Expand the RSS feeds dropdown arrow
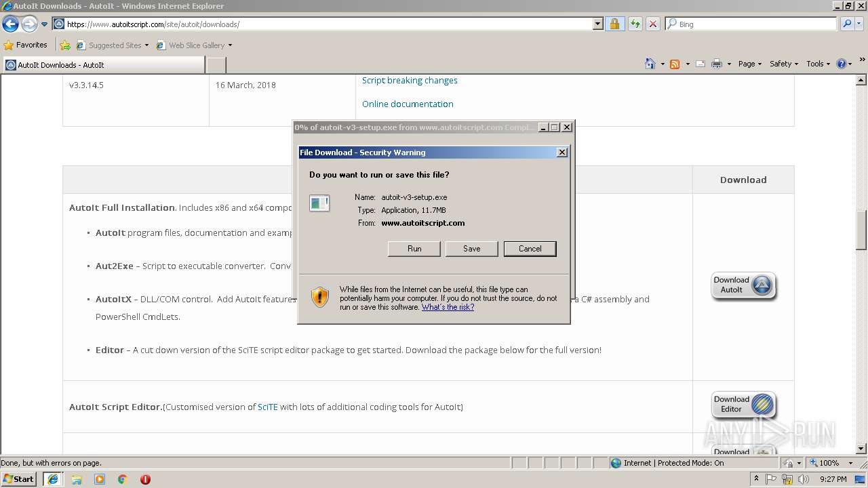This screenshot has width=868, height=488. pos(687,64)
